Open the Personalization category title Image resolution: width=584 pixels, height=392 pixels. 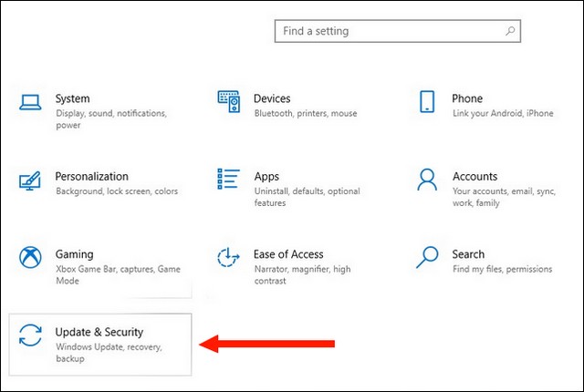point(91,176)
